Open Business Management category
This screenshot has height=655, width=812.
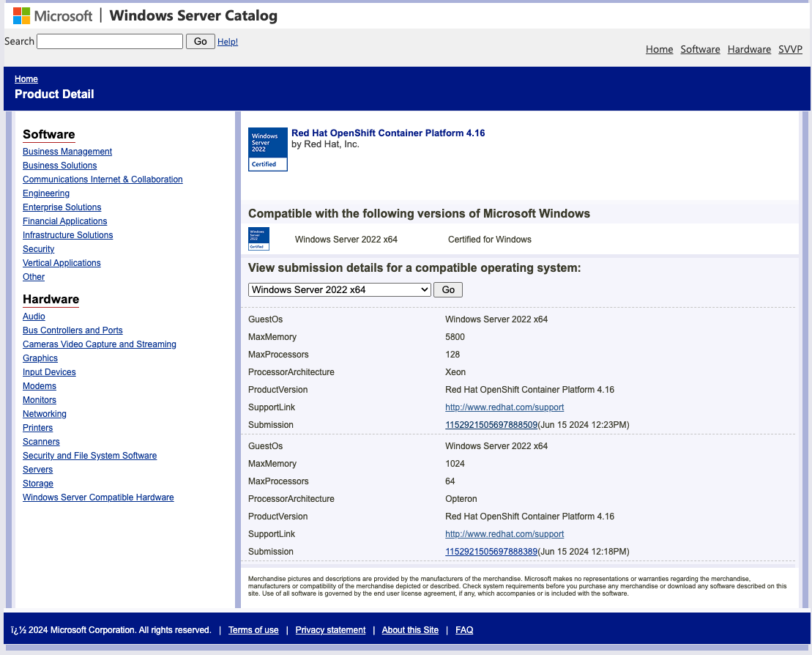(x=67, y=152)
